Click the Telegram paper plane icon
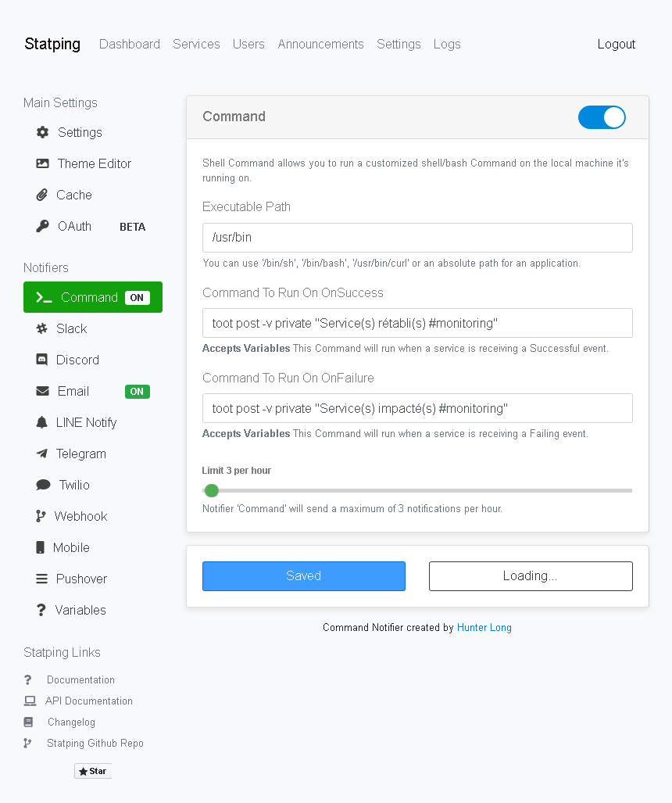Image resolution: width=672 pixels, height=803 pixels. (42, 453)
